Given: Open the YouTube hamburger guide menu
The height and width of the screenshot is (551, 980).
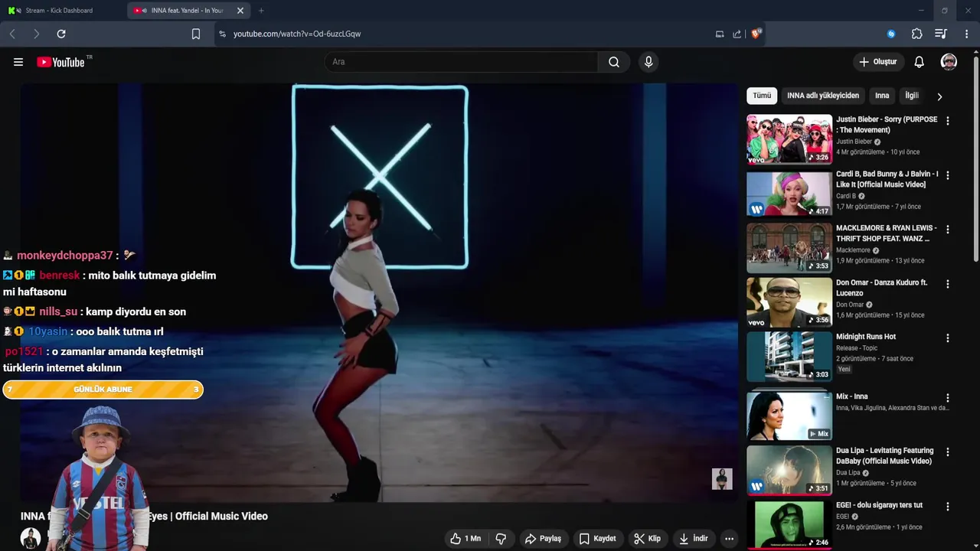Looking at the screenshot, I should [18, 62].
